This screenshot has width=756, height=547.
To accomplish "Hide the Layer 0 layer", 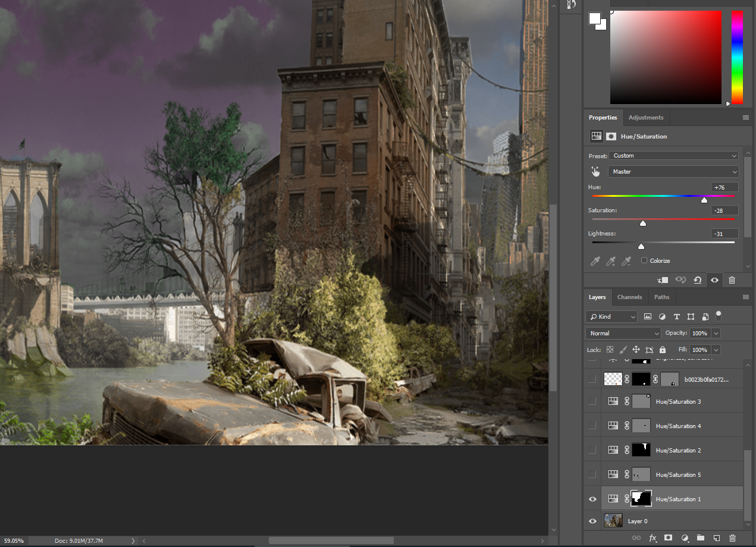I will tap(592, 521).
